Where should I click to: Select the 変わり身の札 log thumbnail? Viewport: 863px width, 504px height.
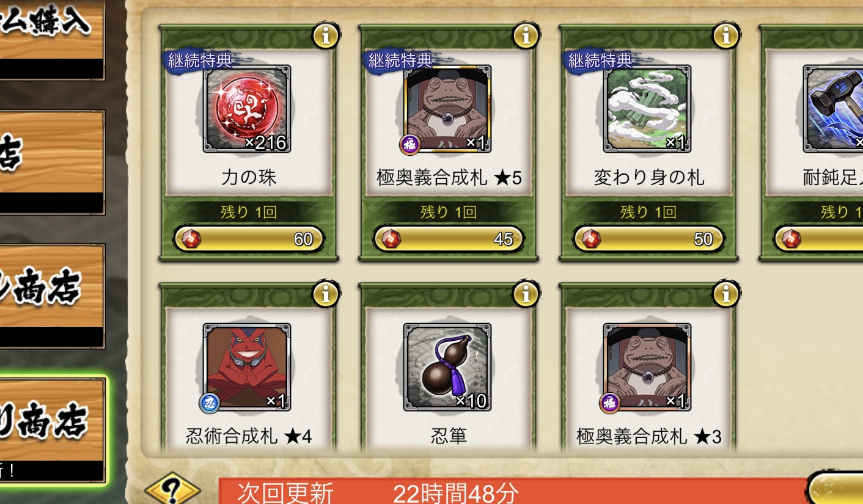[x=647, y=109]
